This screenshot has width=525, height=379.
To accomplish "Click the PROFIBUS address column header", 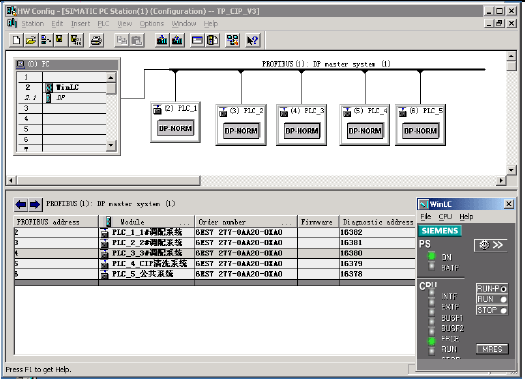I will tap(56, 222).
